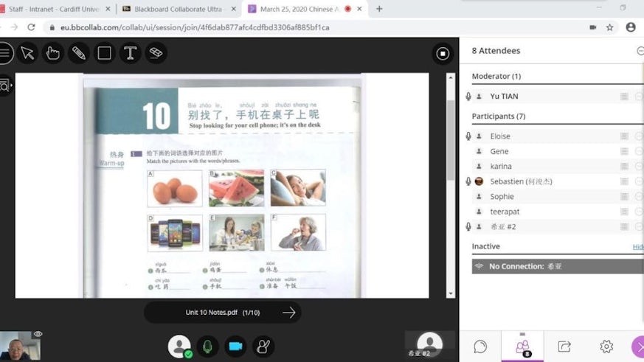Open attendee controls for Eloise

(638, 136)
